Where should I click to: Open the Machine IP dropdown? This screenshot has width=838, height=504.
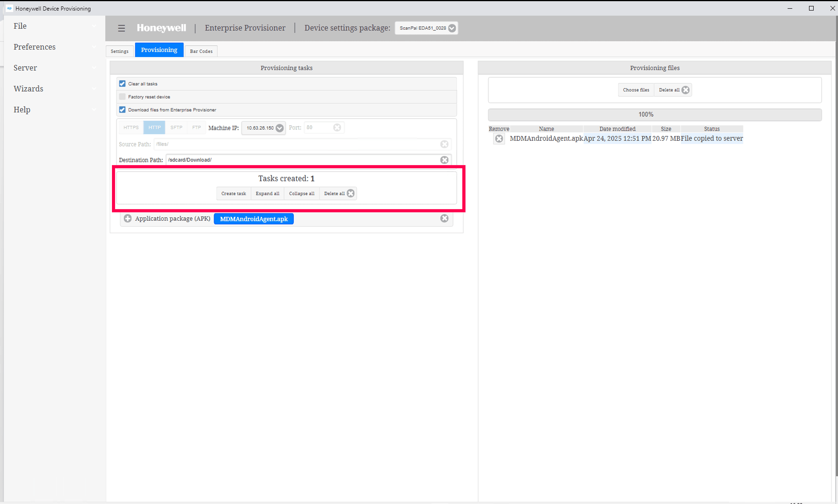click(264, 128)
